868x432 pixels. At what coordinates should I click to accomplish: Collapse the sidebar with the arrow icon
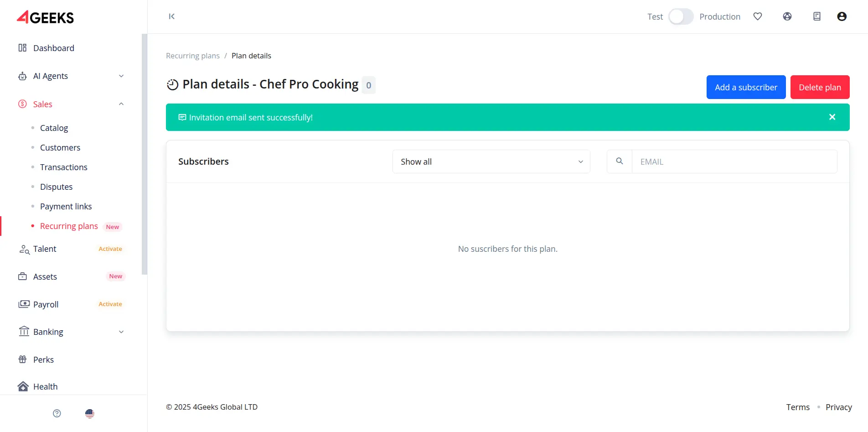171,16
